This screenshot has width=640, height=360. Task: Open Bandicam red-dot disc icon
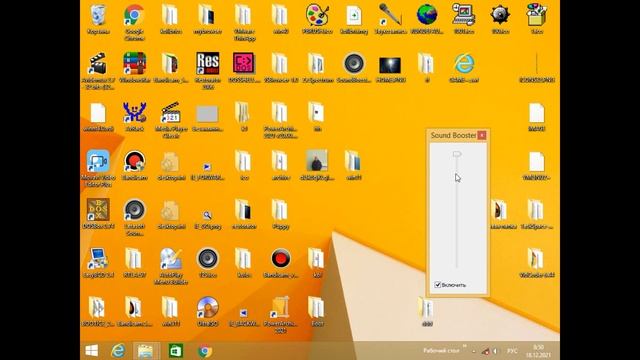click(x=134, y=161)
